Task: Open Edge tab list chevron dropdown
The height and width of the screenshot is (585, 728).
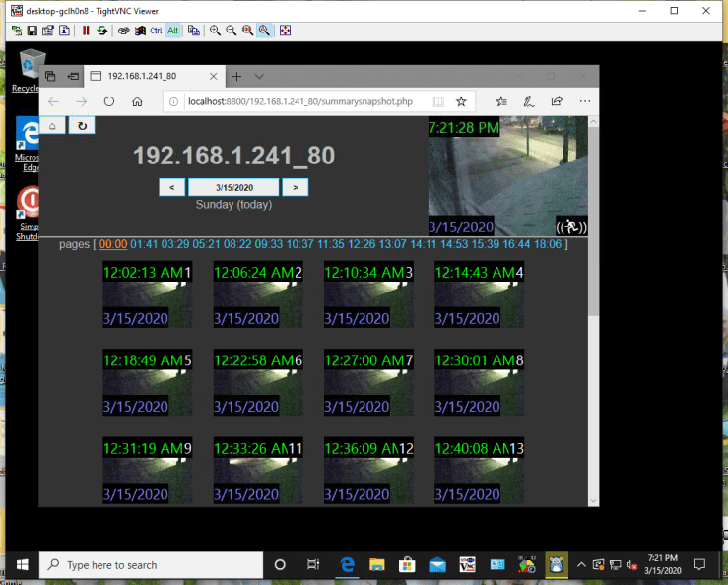Action: click(259, 76)
